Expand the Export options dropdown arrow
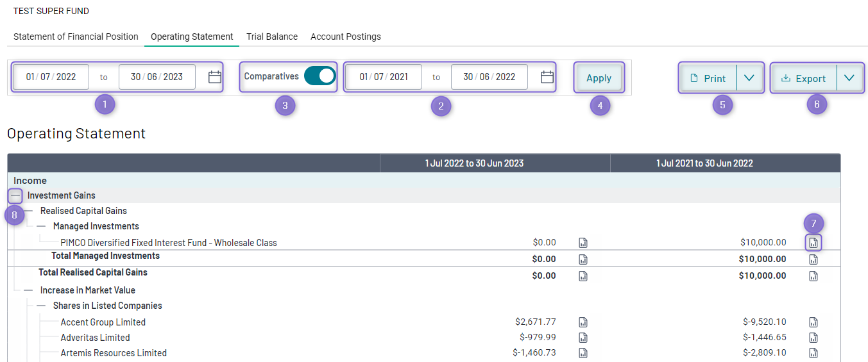 (x=849, y=78)
